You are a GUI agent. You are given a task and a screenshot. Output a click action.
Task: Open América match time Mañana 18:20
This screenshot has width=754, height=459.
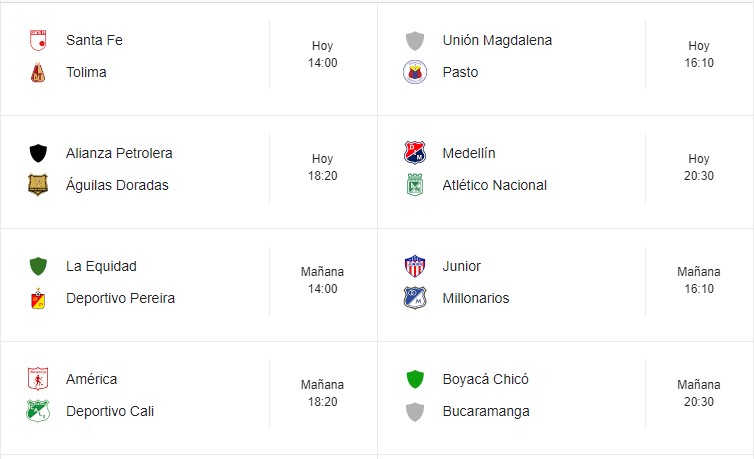click(x=322, y=394)
